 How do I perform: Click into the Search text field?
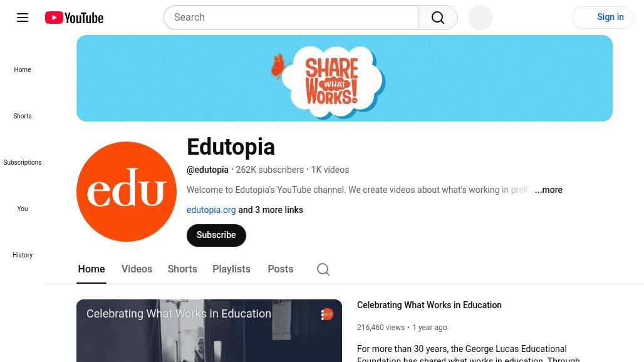point(291,18)
